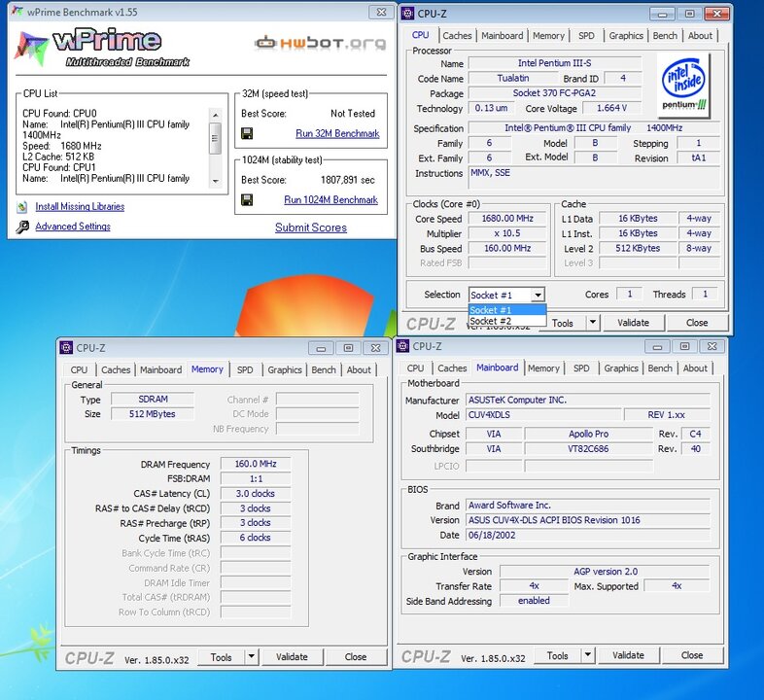
Task: Click the wPrime Multithreaded Benchmark logo
Action: tap(102, 48)
